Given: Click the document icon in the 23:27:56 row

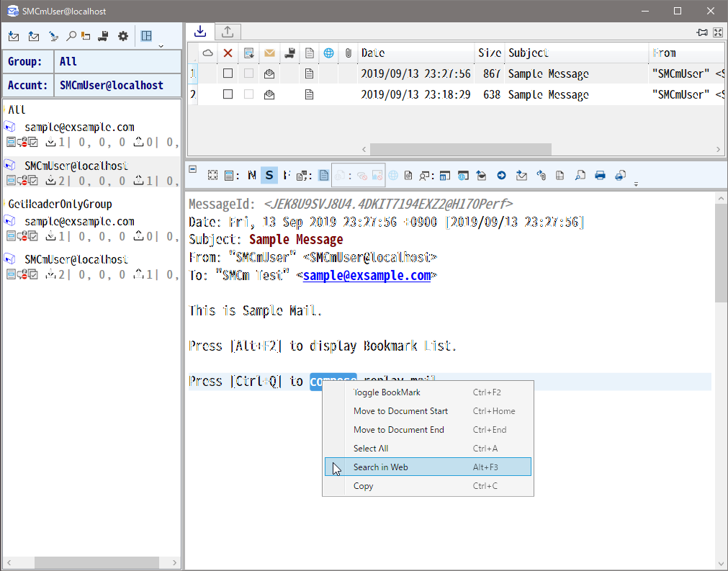Looking at the screenshot, I should pos(309,73).
